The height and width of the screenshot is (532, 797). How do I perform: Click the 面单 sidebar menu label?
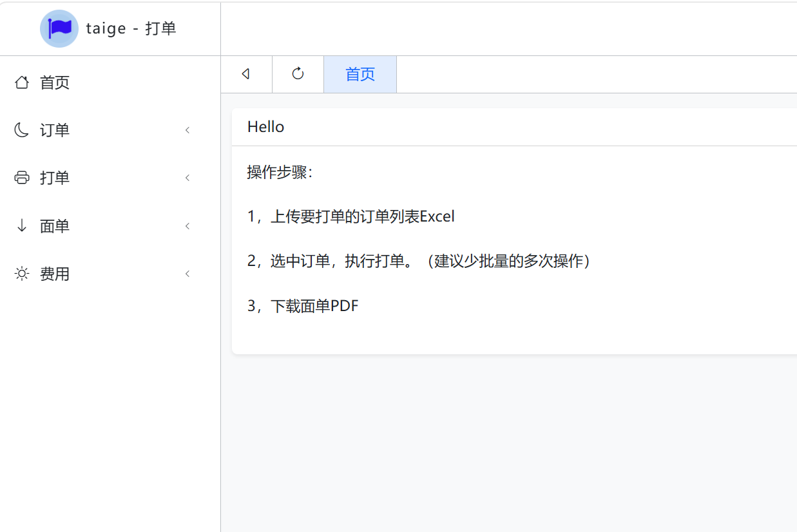point(55,226)
